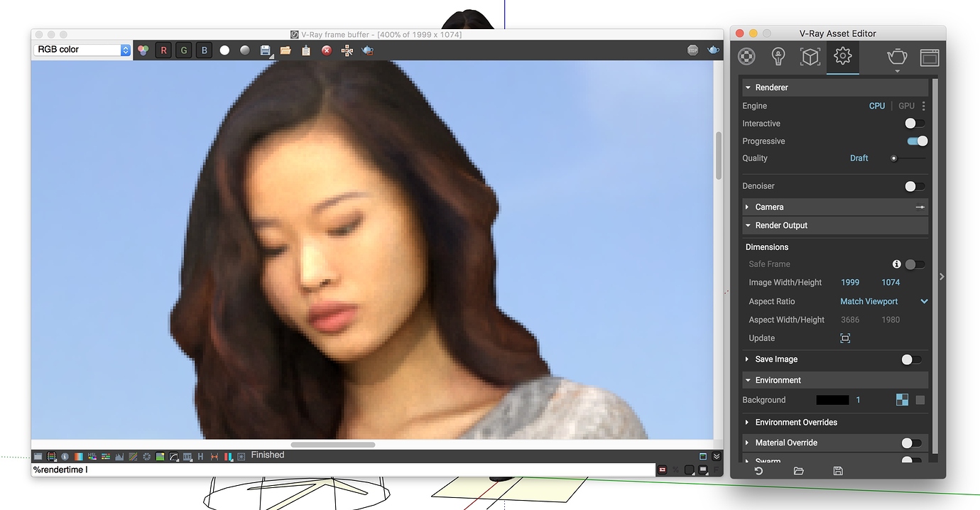This screenshot has height=510, width=980.
Task: Enable Interactive rendering
Action: [915, 123]
